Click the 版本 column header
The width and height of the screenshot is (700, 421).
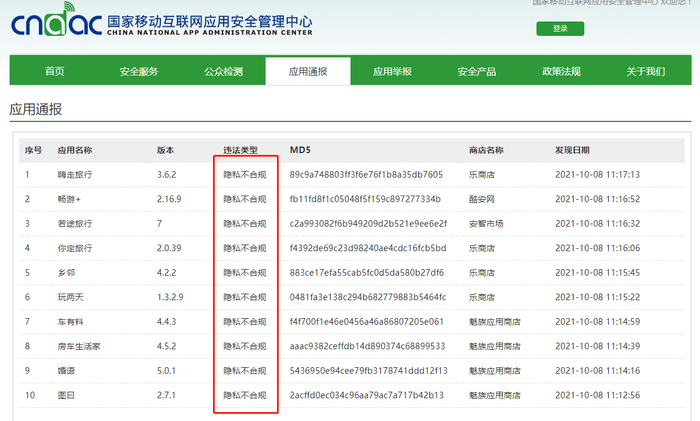[x=165, y=150]
